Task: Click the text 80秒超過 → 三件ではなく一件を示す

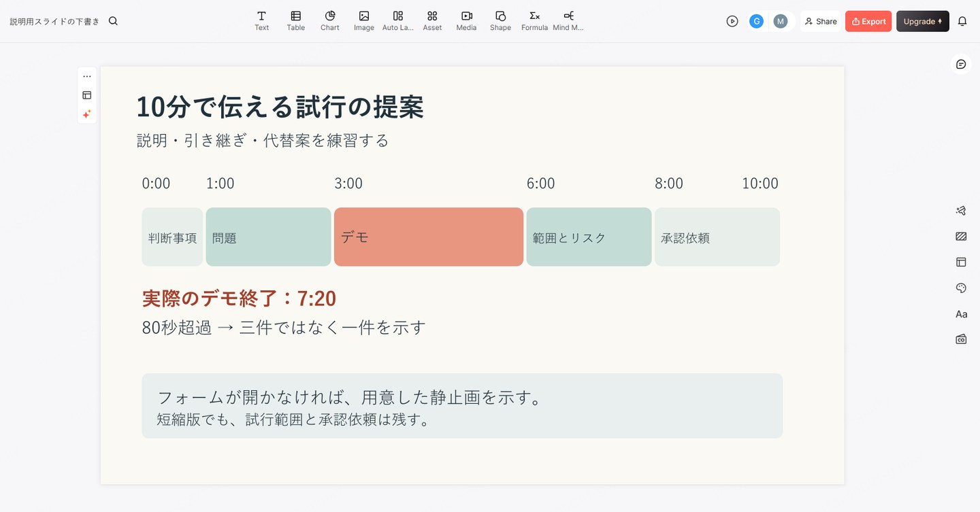Action: (284, 327)
